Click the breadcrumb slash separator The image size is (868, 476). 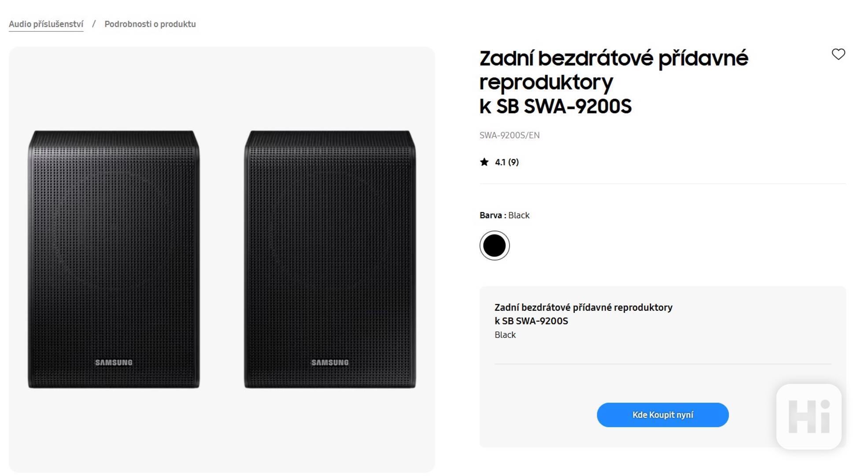94,24
